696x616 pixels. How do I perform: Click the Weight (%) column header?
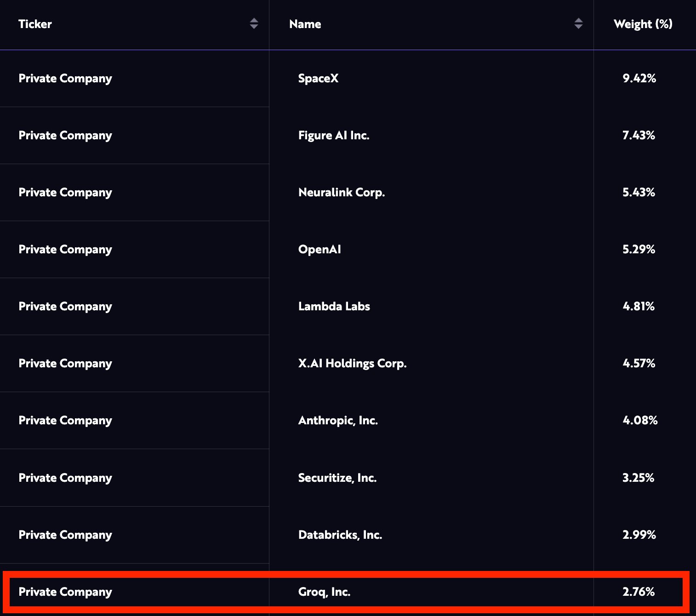pyautogui.click(x=643, y=24)
